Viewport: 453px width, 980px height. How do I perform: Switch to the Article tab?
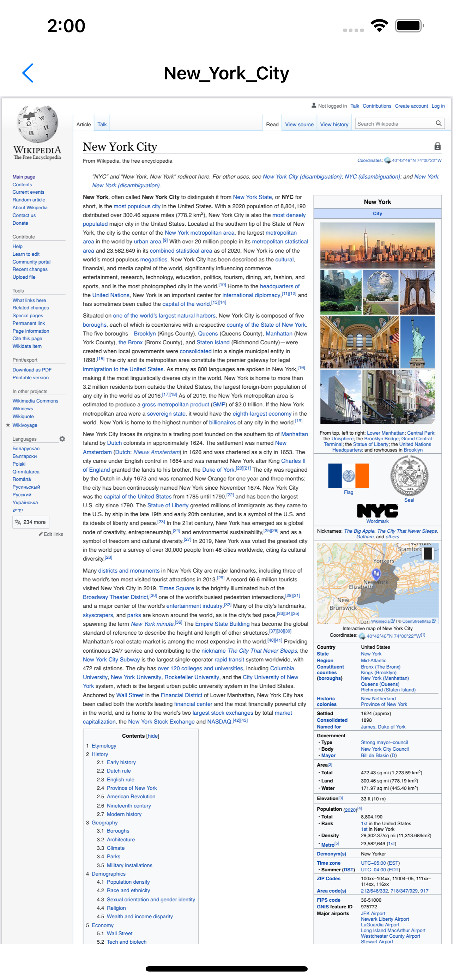tap(83, 125)
